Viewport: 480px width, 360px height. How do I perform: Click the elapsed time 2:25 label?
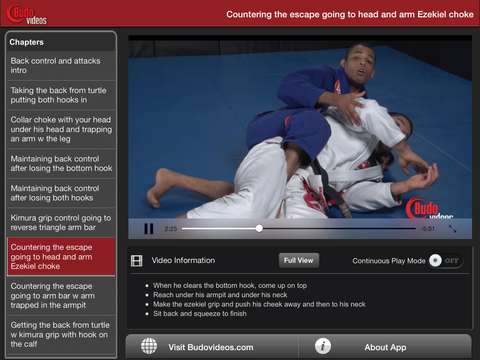[x=171, y=229]
